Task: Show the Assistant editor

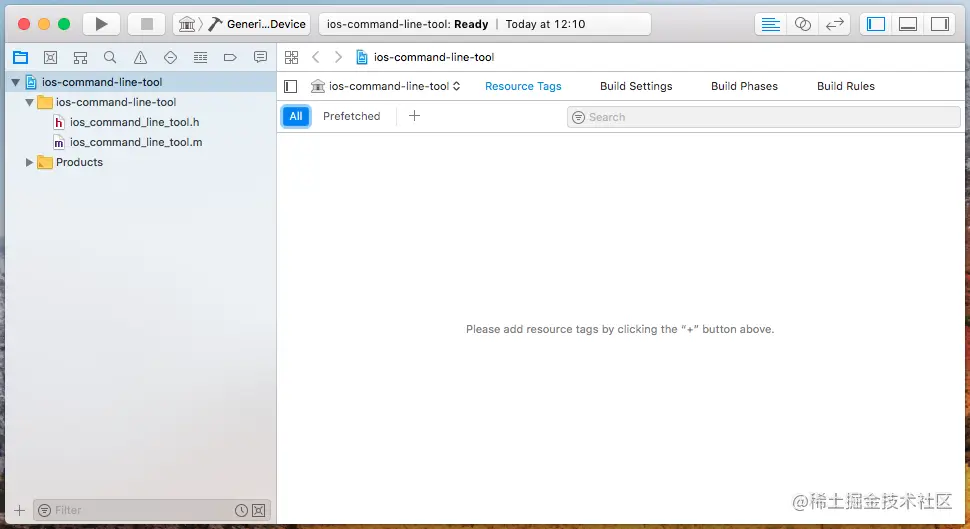Action: [802, 24]
